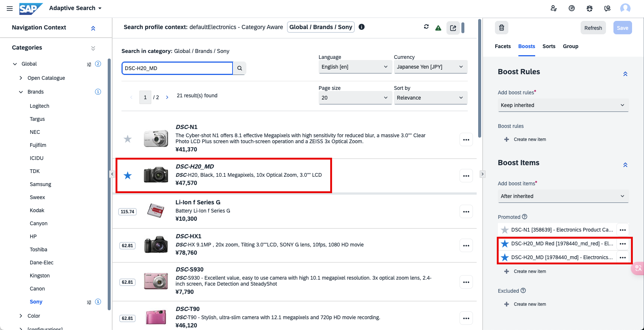Click the Refresh button
Viewport: 644px width, 330px height.
593,28
